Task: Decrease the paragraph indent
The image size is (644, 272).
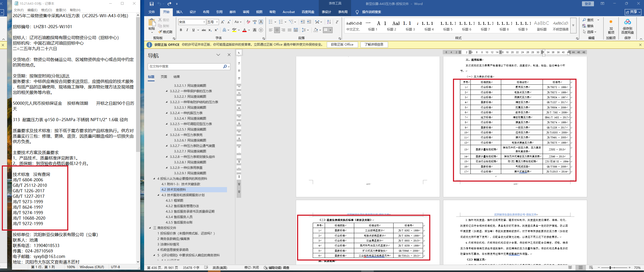Action: (303, 22)
